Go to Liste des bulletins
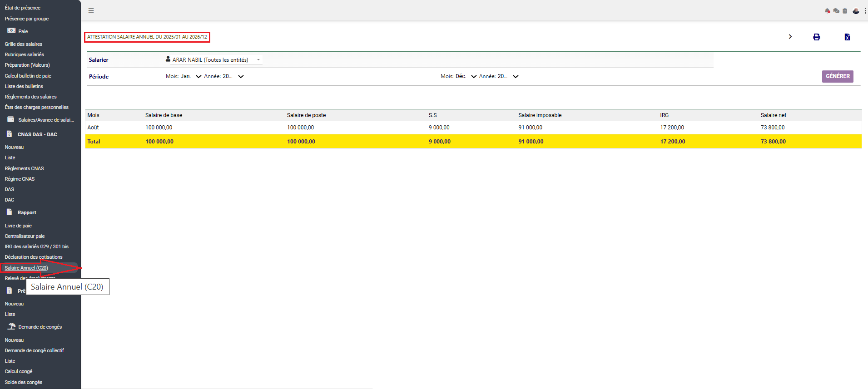868x389 pixels. [x=24, y=86]
